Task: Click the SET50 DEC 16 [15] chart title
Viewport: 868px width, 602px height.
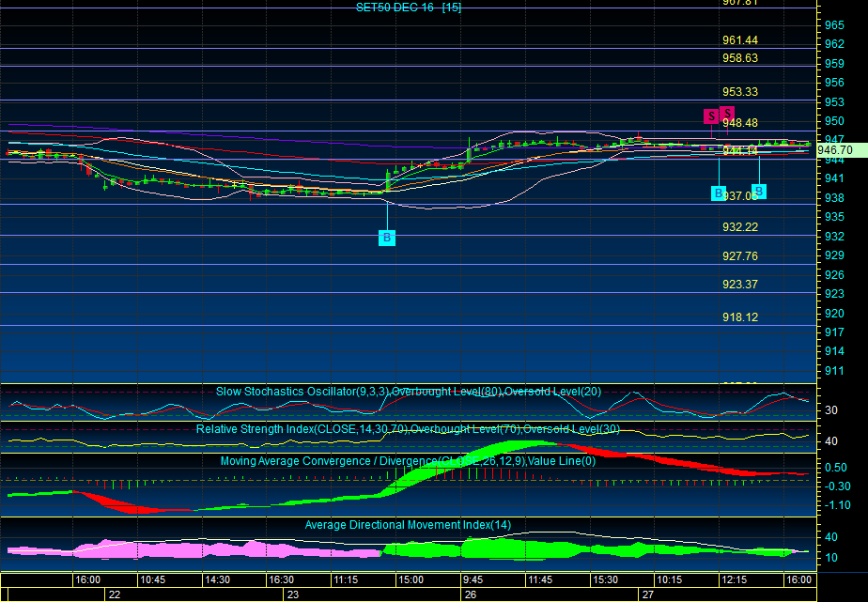Action: pos(409,8)
